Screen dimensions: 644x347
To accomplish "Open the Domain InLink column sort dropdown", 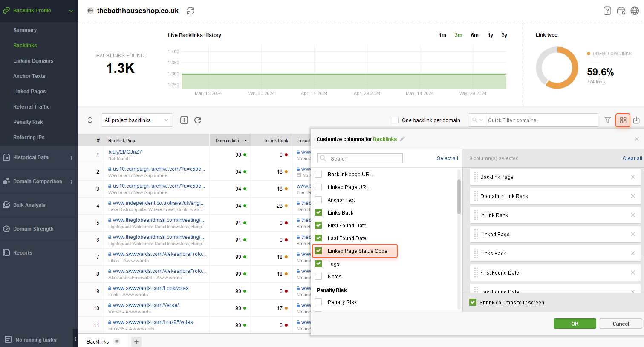I will point(245,140).
